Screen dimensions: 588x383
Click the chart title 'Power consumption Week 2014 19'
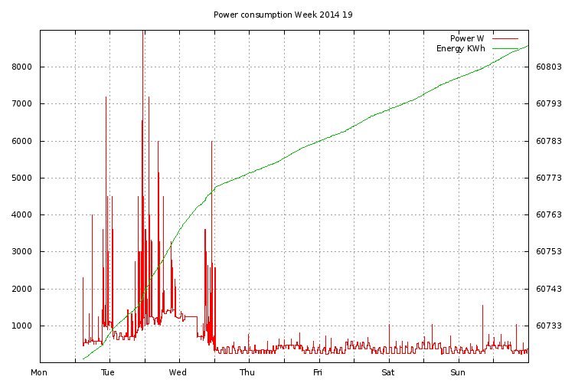coord(283,15)
